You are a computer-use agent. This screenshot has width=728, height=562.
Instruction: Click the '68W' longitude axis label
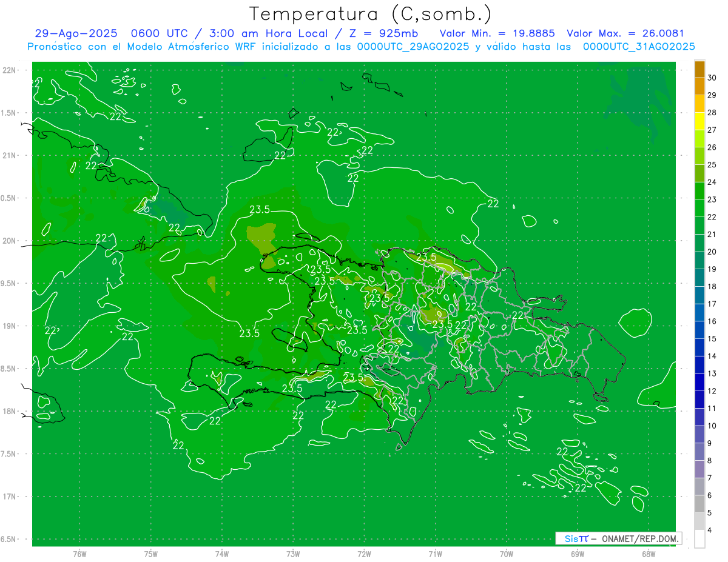[x=648, y=554]
